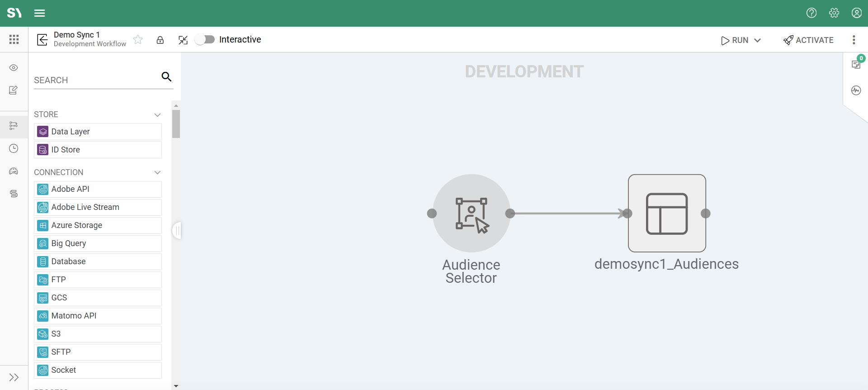This screenshot has width=868, height=390.
Task: Open the RUN dropdown arrow
Action: tap(758, 40)
